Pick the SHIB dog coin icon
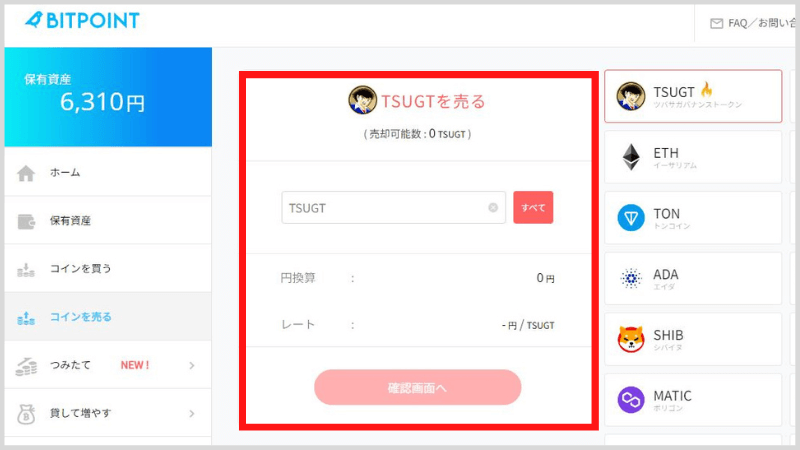 click(x=631, y=339)
